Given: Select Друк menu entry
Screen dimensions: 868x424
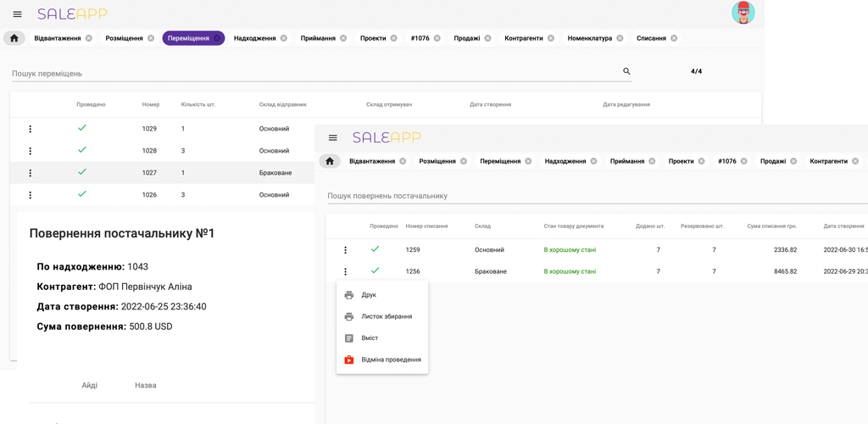Looking at the screenshot, I should pos(382,295).
